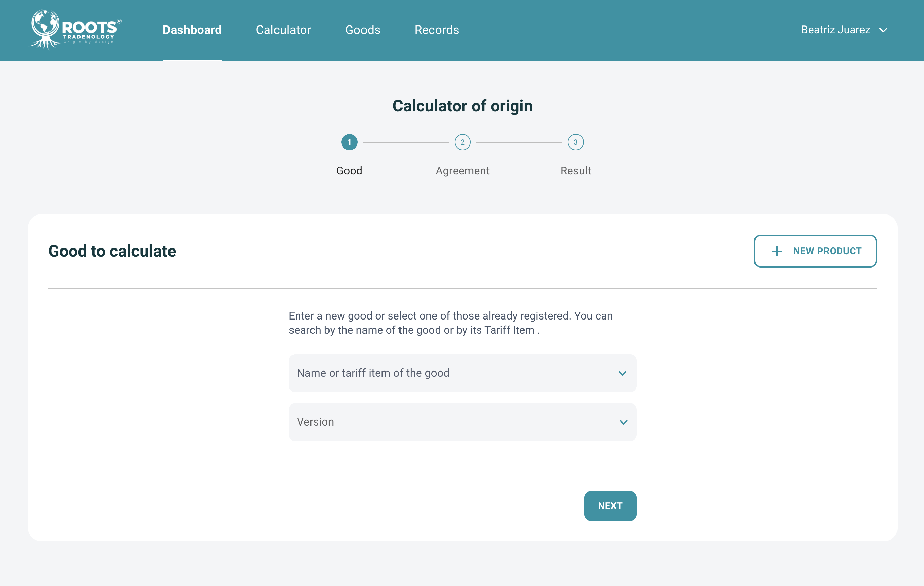
Task: Expand the good name dropdown chevron
Action: click(622, 373)
